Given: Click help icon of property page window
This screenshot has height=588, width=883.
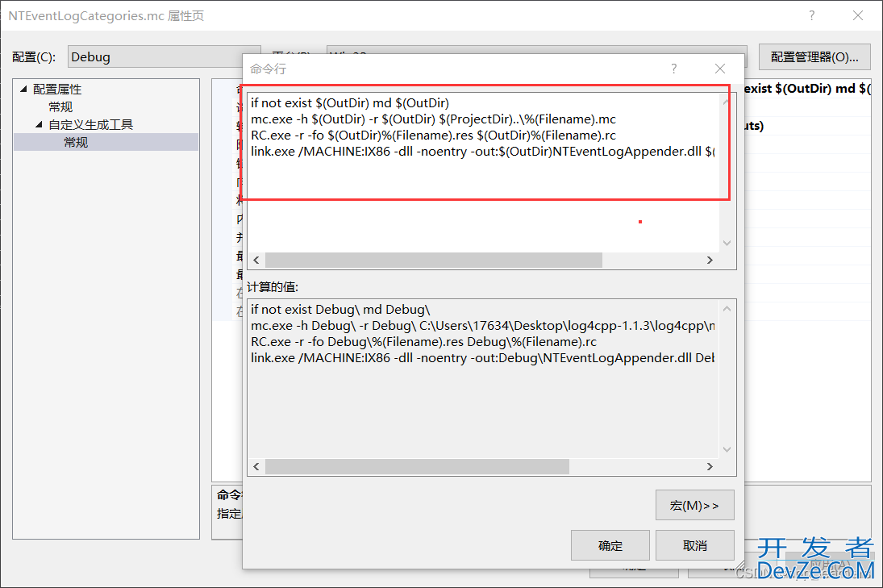Looking at the screenshot, I should point(811,16).
